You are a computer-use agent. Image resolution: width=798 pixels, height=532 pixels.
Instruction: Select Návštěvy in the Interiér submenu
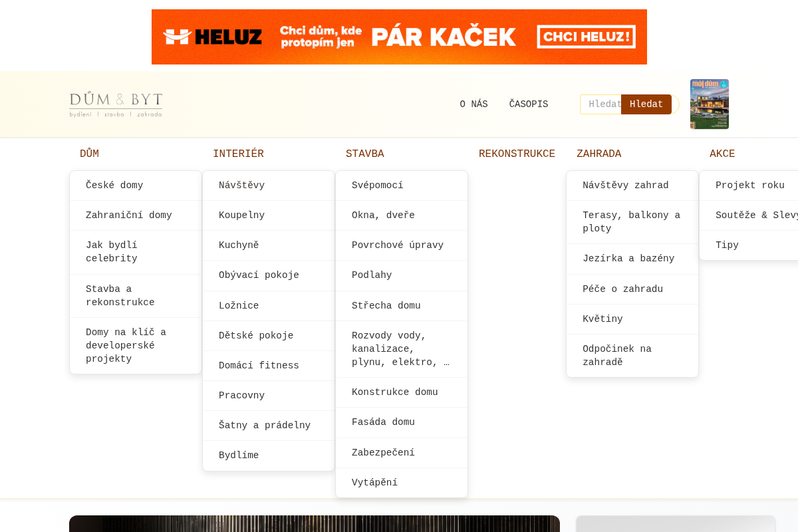[269, 186]
